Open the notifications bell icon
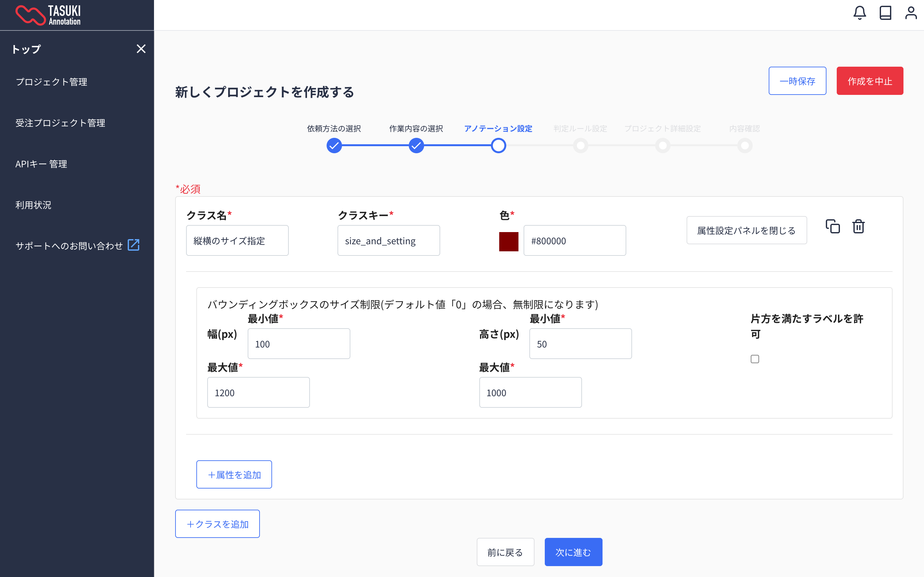 (x=860, y=13)
